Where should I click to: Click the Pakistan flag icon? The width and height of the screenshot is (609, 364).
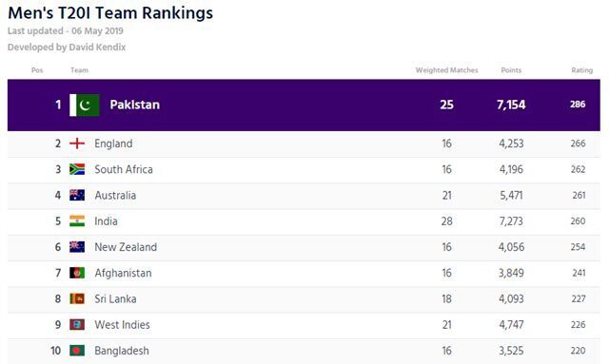[x=85, y=105]
